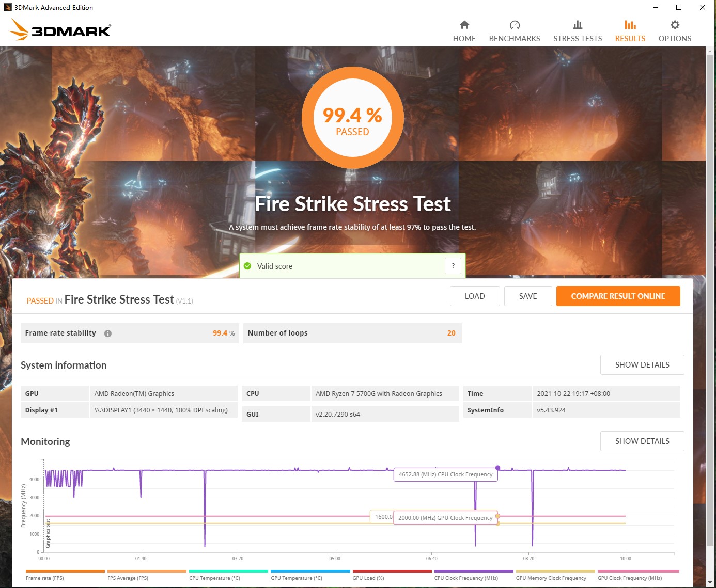Go to the HOME tab
This screenshot has width=716, height=588.
[464, 31]
